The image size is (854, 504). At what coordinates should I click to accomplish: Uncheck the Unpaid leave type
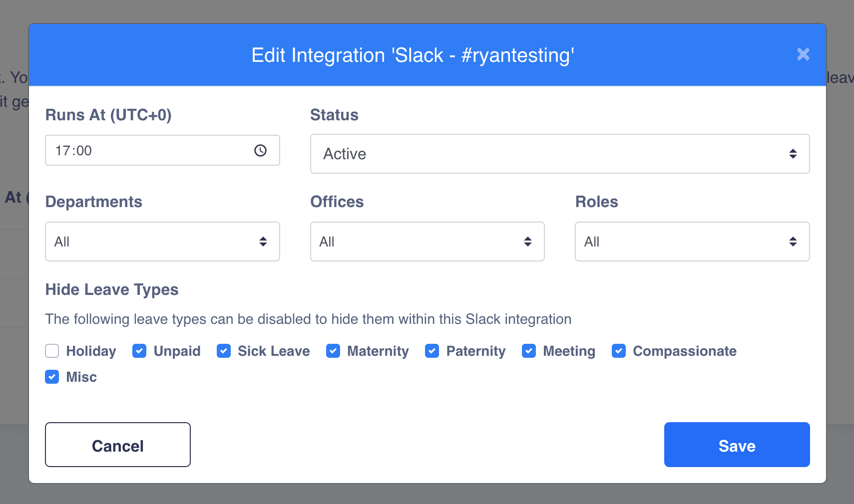(x=139, y=351)
